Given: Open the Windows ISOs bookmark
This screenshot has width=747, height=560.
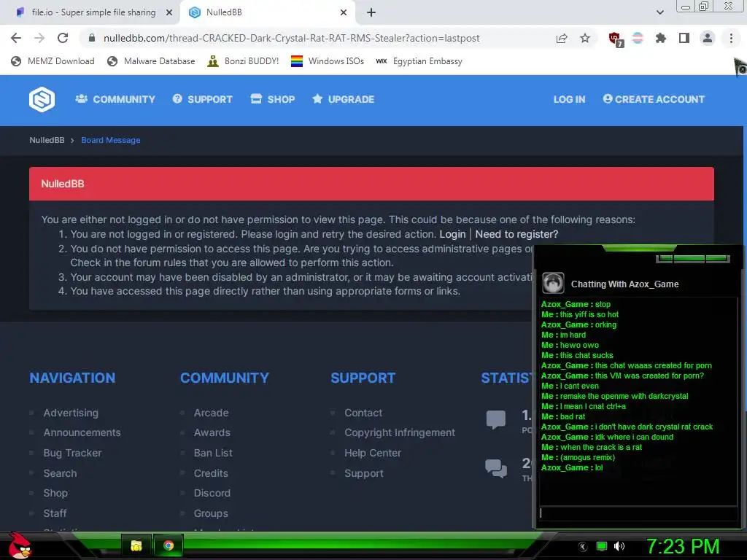Looking at the screenshot, I should coord(328,61).
